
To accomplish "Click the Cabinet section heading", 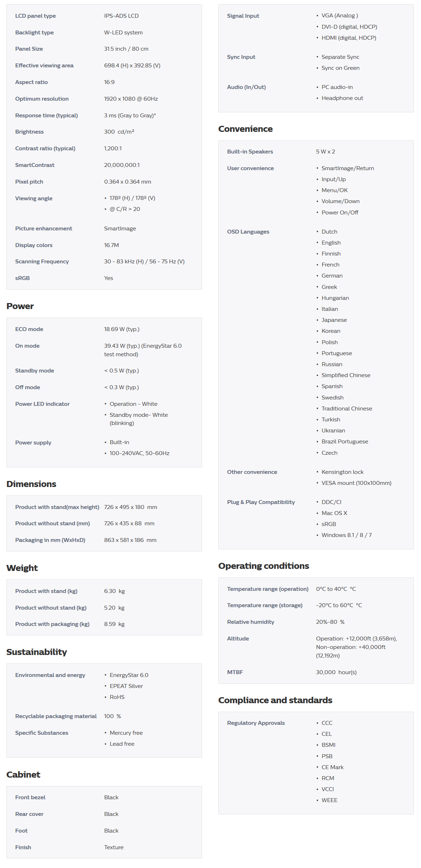I will pos(23,775).
